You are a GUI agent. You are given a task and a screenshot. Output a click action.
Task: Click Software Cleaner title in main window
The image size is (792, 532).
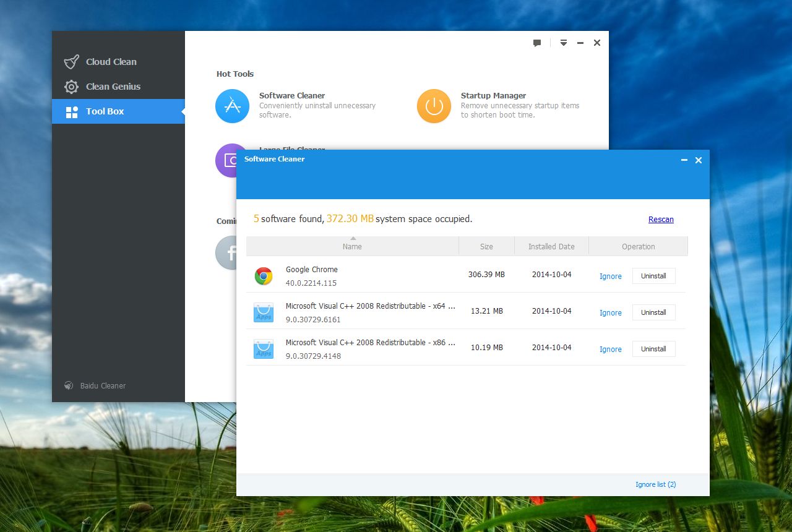click(292, 96)
